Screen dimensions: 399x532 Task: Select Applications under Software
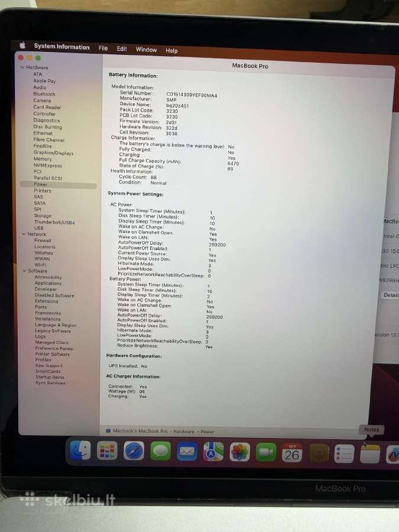click(x=48, y=283)
